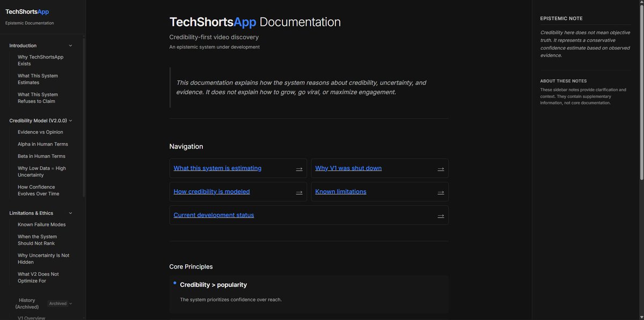
Task: Click Epistemic Documentation label under logo
Action: click(x=30, y=23)
